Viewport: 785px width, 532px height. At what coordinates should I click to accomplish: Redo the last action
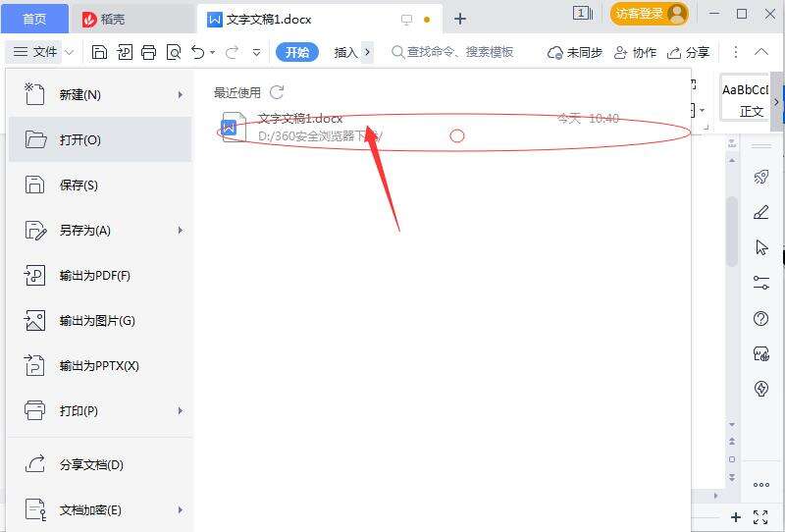[x=232, y=52]
